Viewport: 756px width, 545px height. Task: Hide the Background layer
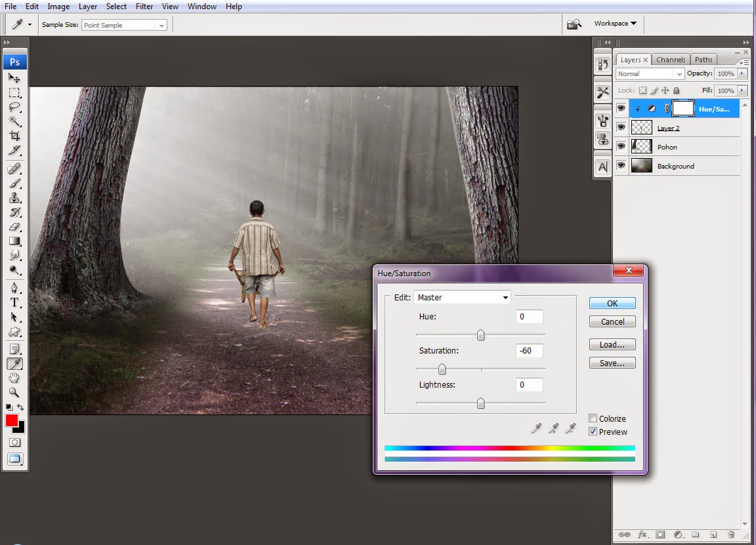[x=621, y=165]
